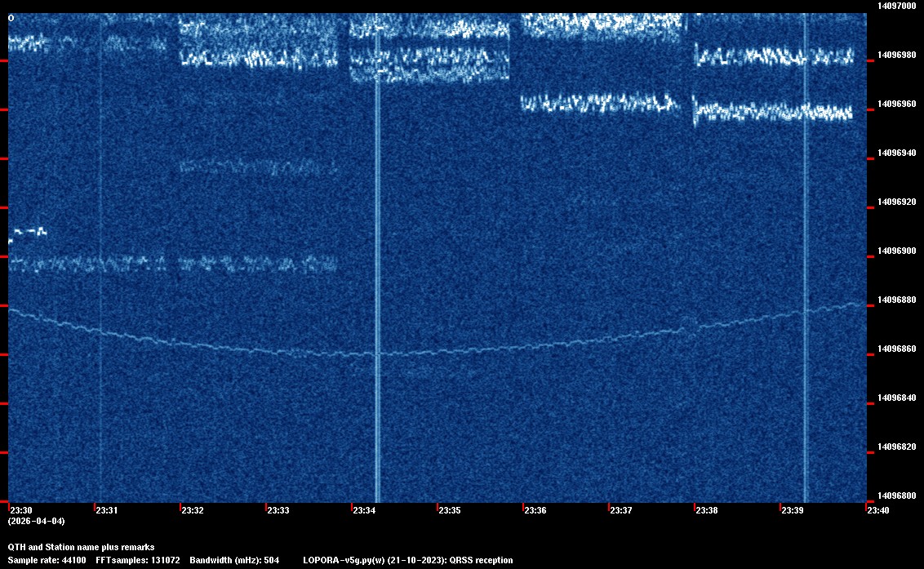Click the 14096800 frequency label at bottom
Viewport: 924px width, 569px height.
pyautogui.click(x=896, y=496)
